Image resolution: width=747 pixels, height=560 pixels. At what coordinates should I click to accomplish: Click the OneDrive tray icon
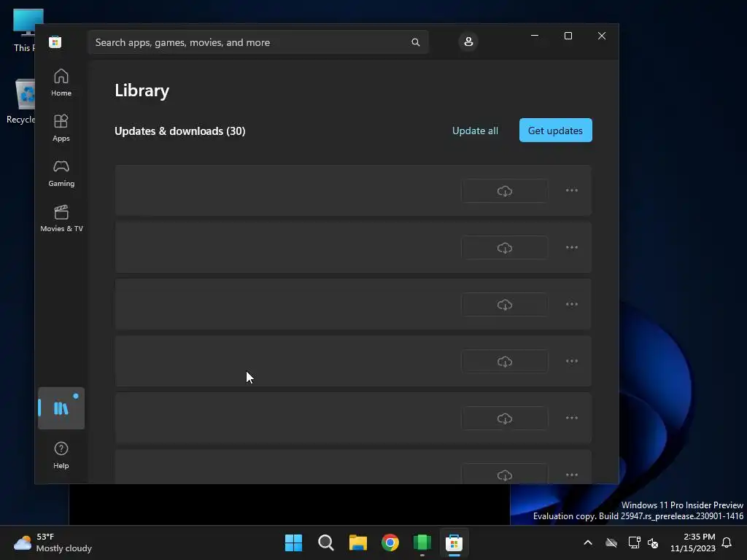point(611,542)
